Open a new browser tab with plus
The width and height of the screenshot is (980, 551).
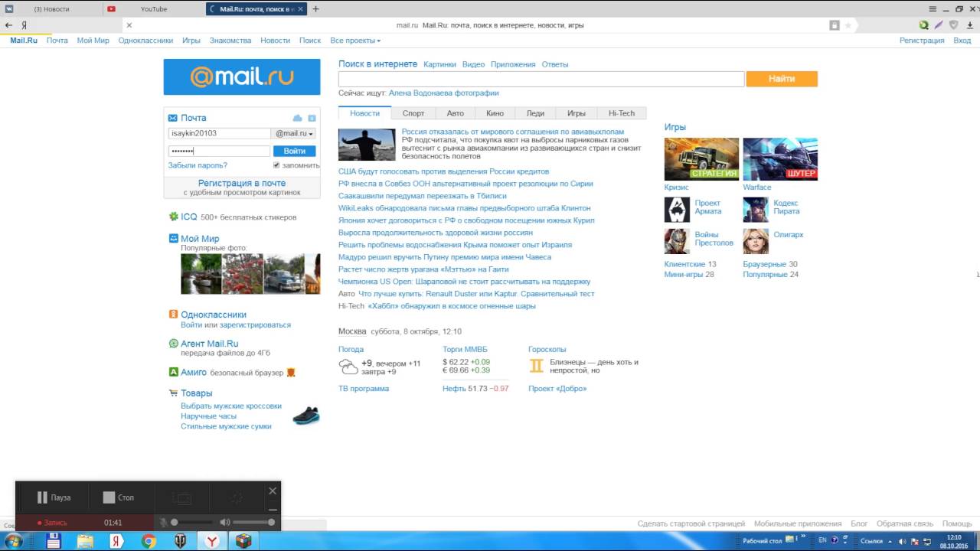(x=315, y=9)
